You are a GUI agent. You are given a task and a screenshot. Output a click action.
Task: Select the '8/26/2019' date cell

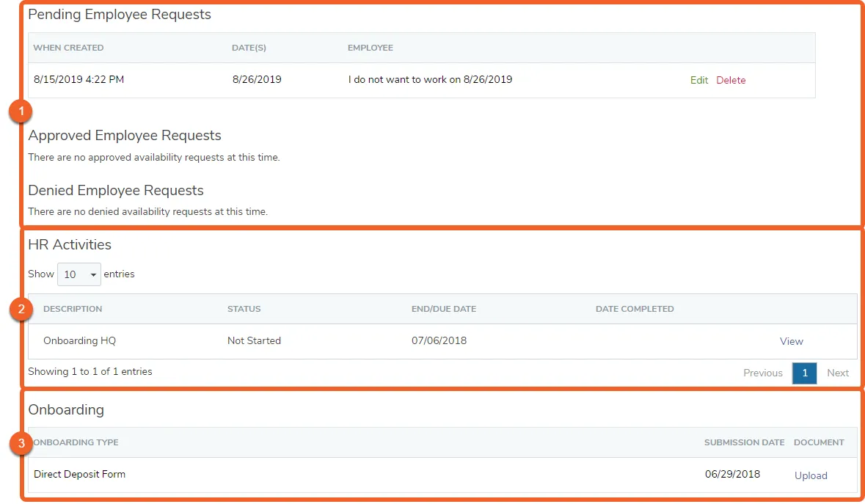coord(257,79)
